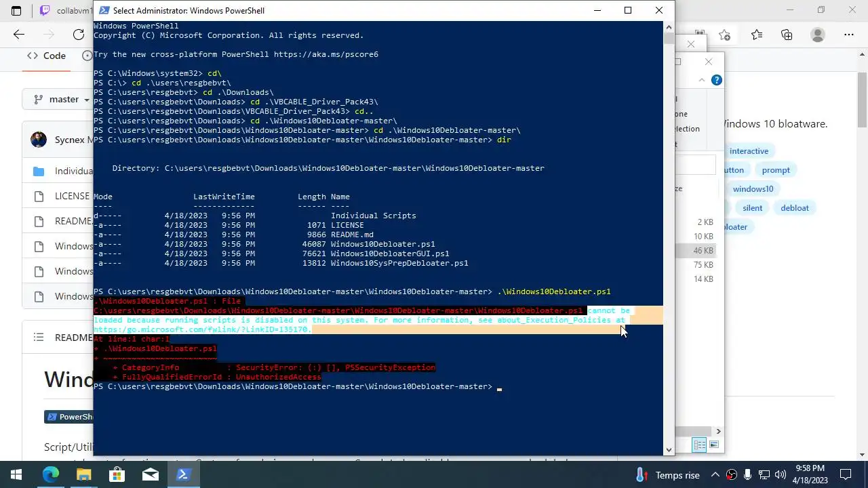Open the Edge Favorites list
The image size is (868, 488).
point(756,35)
